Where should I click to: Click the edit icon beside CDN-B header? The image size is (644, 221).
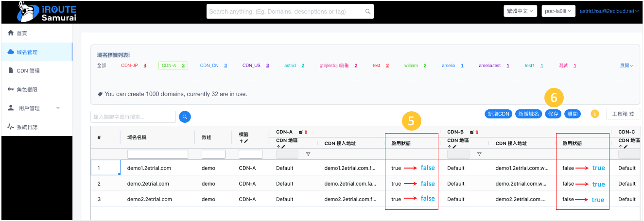pos(471,132)
